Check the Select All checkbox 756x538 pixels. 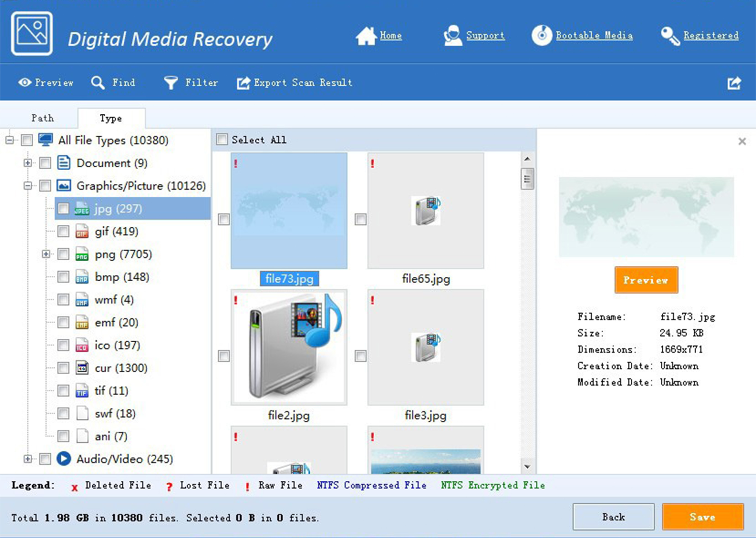[222, 139]
